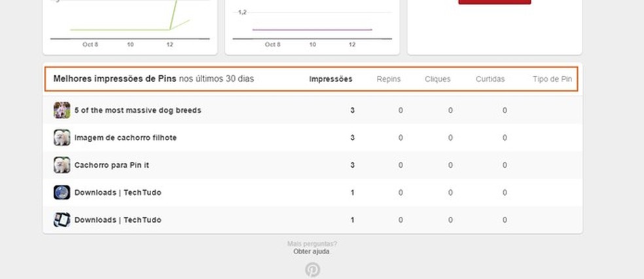Open the 'Imagem de cachorro filhote' pin

click(125, 138)
